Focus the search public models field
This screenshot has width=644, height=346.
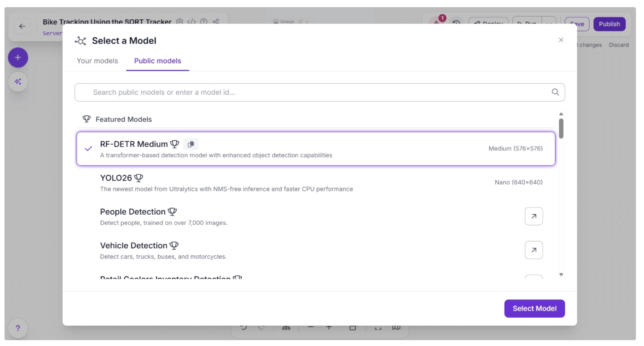tap(319, 92)
